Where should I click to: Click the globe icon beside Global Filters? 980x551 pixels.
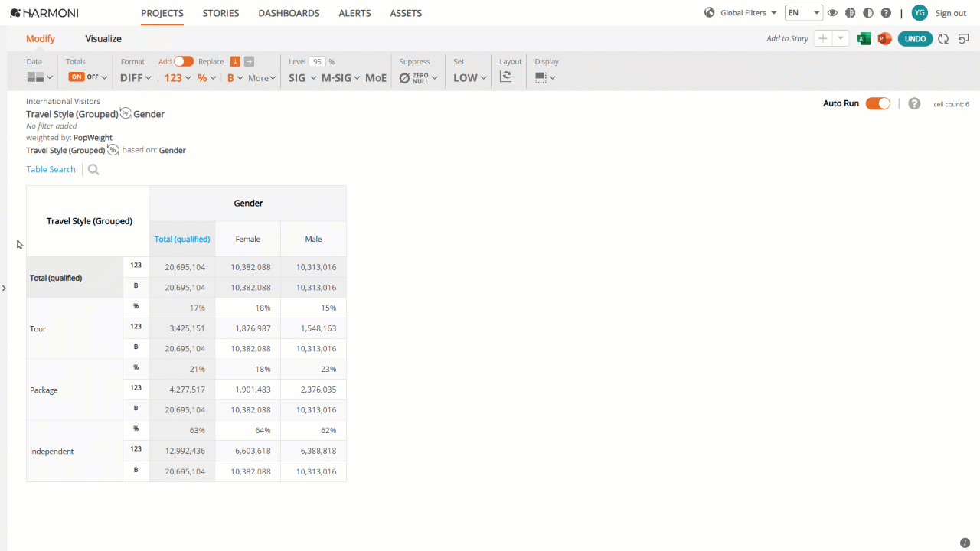[x=709, y=13]
